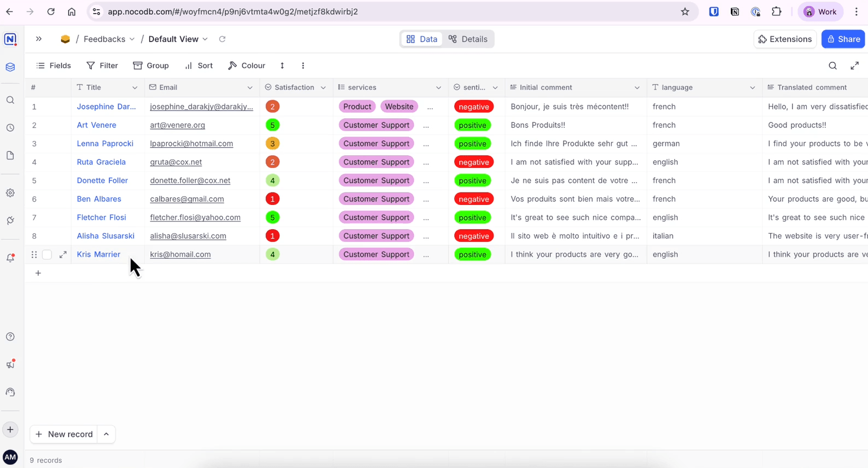Click the Share button
Screen dimensions: 868x468
click(843, 39)
